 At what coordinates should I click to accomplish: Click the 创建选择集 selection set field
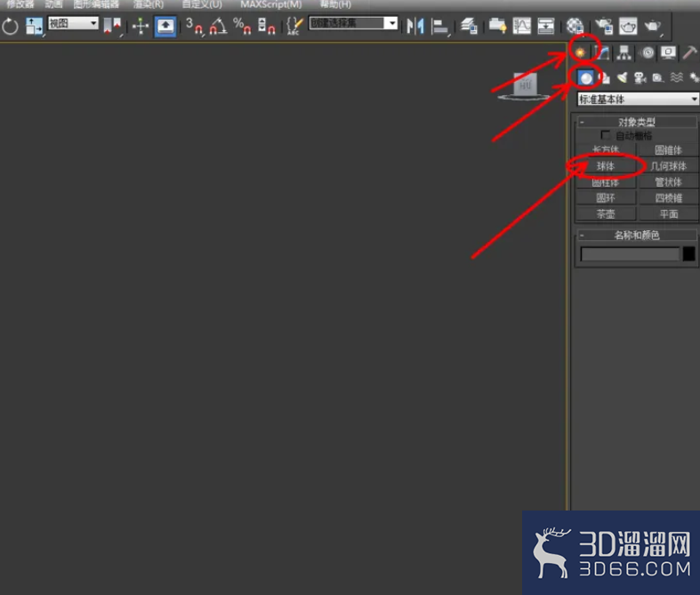tap(346, 23)
